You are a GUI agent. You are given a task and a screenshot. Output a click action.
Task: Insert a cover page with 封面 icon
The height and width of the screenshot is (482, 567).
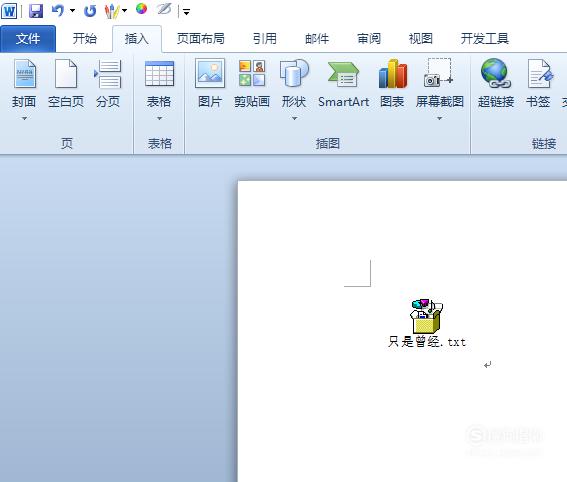pyautogui.click(x=24, y=74)
